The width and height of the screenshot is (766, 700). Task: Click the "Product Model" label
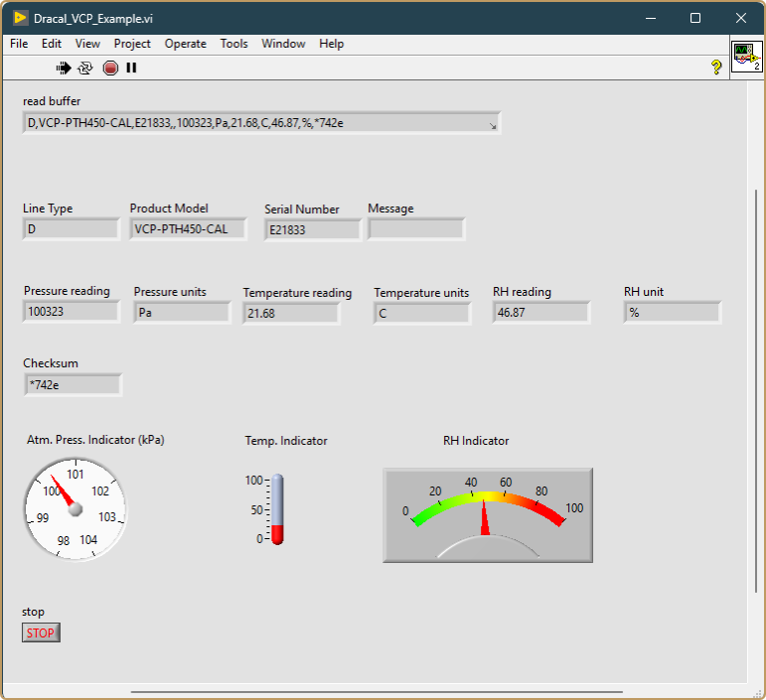(x=169, y=209)
